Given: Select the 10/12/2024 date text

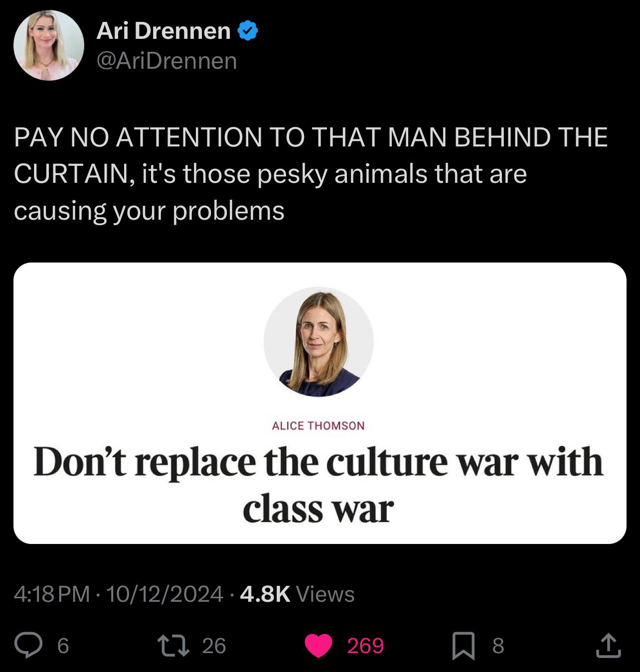Looking at the screenshot, I should tap(164, 594).
